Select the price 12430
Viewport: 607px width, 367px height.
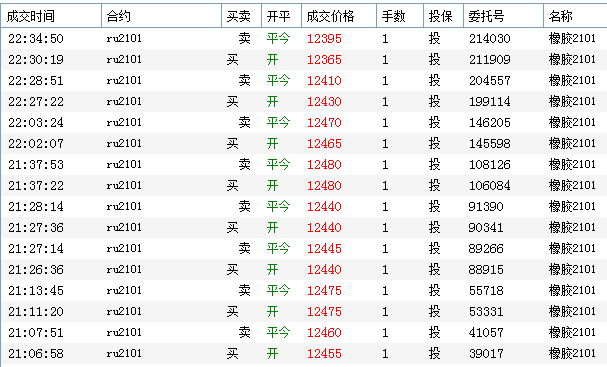tap(324, 102)
